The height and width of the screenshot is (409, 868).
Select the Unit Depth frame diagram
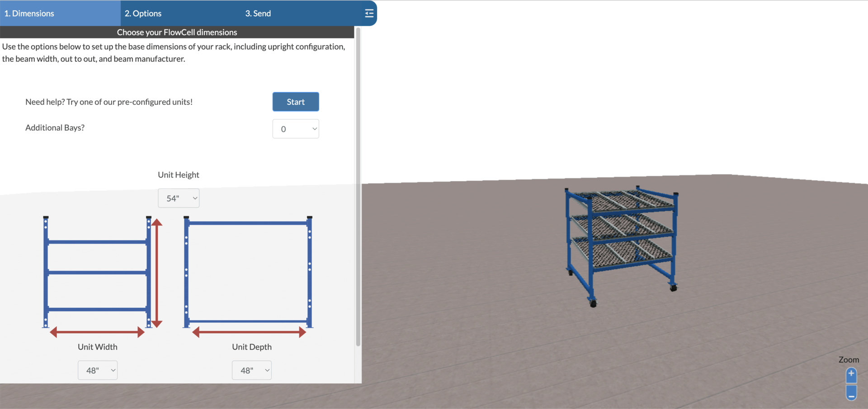[248, 271]
